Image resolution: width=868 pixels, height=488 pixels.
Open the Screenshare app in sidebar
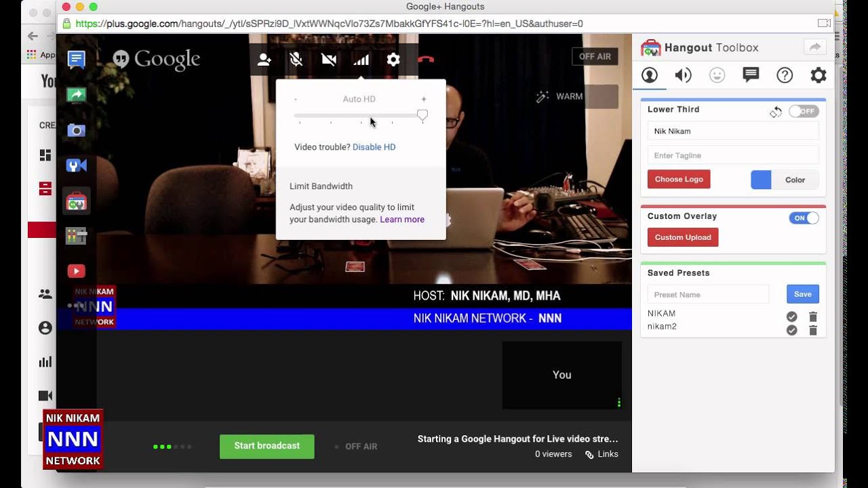pyautogui.click(x=77, y=95)
